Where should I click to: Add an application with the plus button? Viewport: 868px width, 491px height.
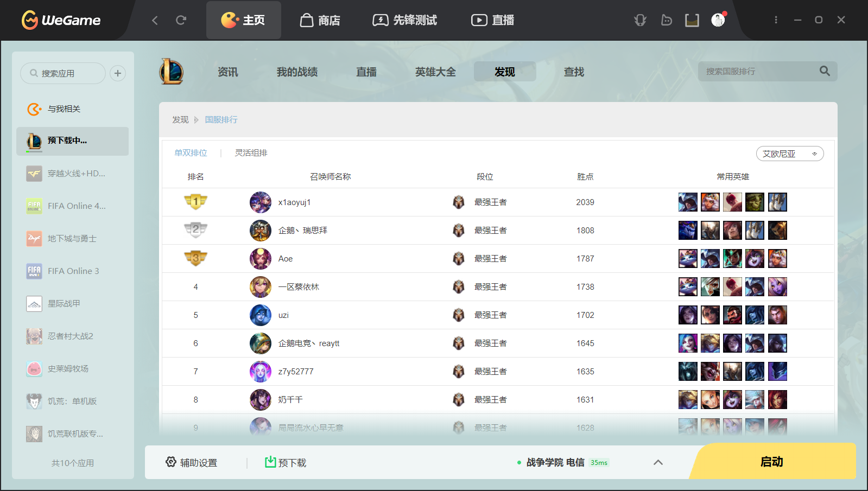point(118,73)
